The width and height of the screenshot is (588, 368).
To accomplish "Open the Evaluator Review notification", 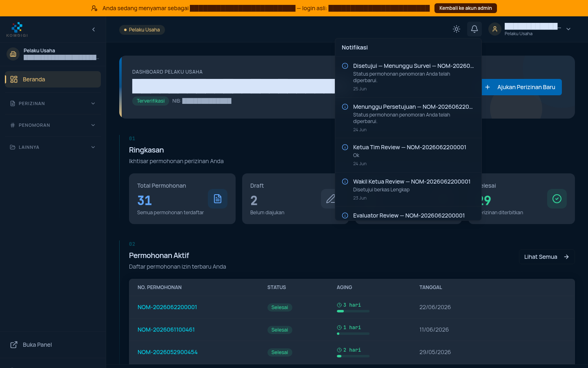I will pos(408,214).
